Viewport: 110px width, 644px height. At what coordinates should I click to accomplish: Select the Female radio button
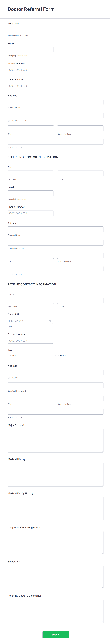click(57, 355)
